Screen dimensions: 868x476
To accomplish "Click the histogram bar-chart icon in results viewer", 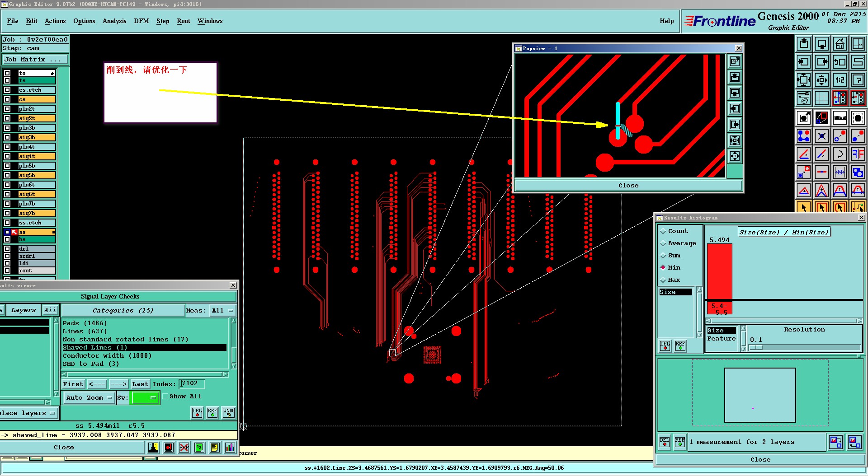I will [x=230, y=448].
